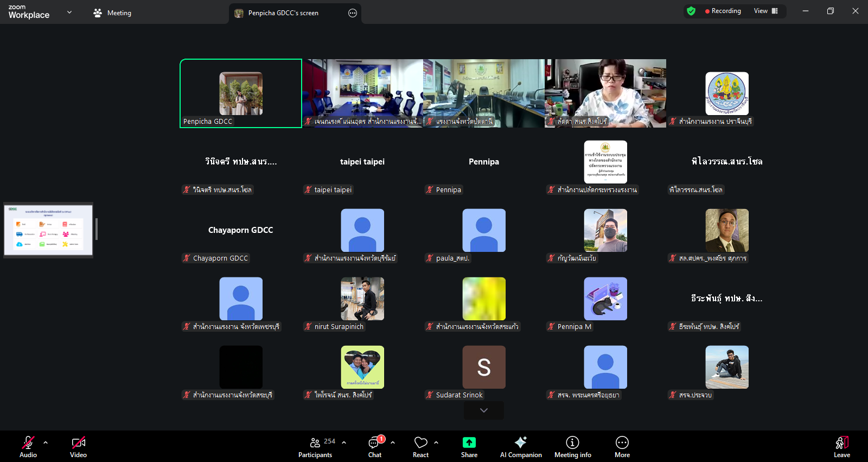This screenshot has height=462, width=868.
Task: Select Penpicha GDCC's screen tab
Action: pos(283,13)
